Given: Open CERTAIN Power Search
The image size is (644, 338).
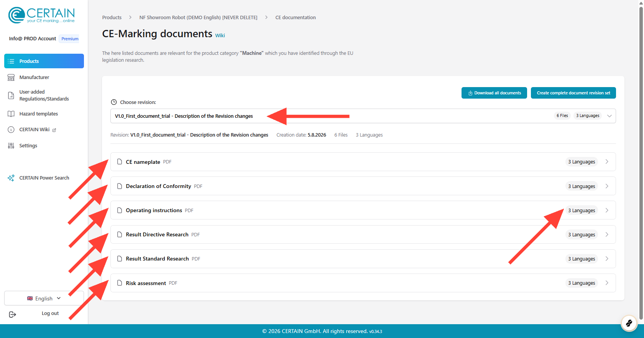Looking at the screenshot, I should 44,178.
